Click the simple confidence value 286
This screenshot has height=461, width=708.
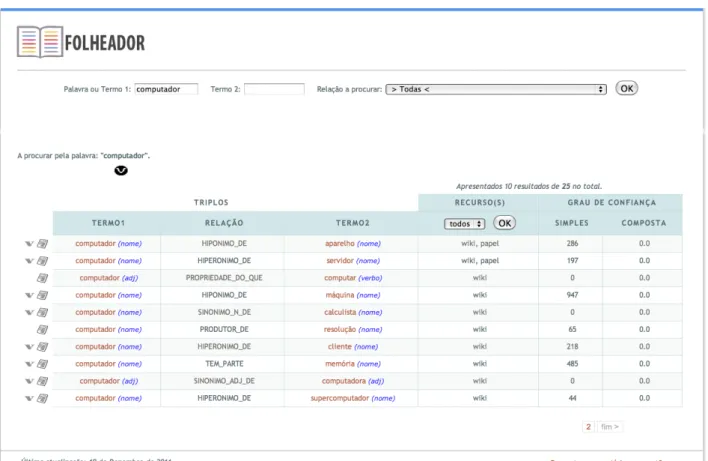coord(572,243)
